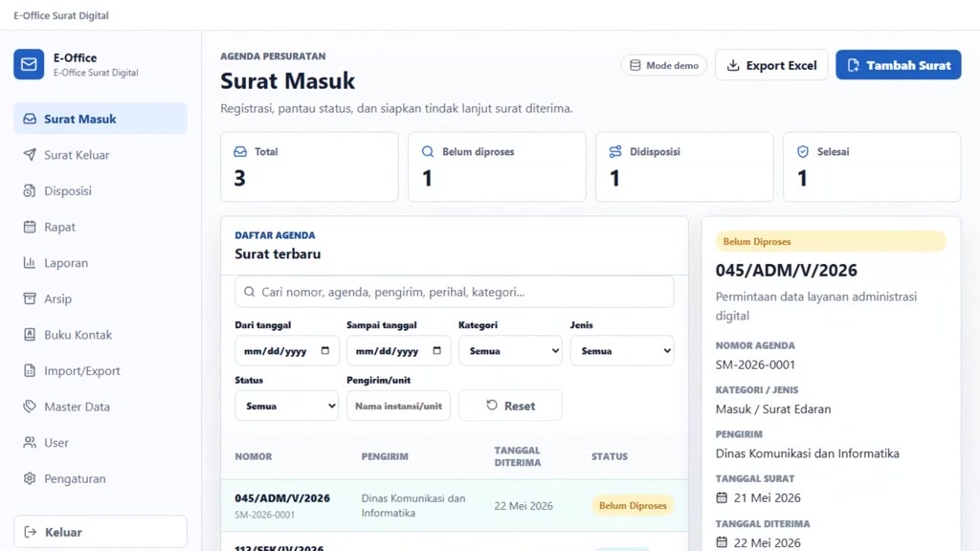
Task: Click the Tambah Surat button
Action: click(898, 65)
